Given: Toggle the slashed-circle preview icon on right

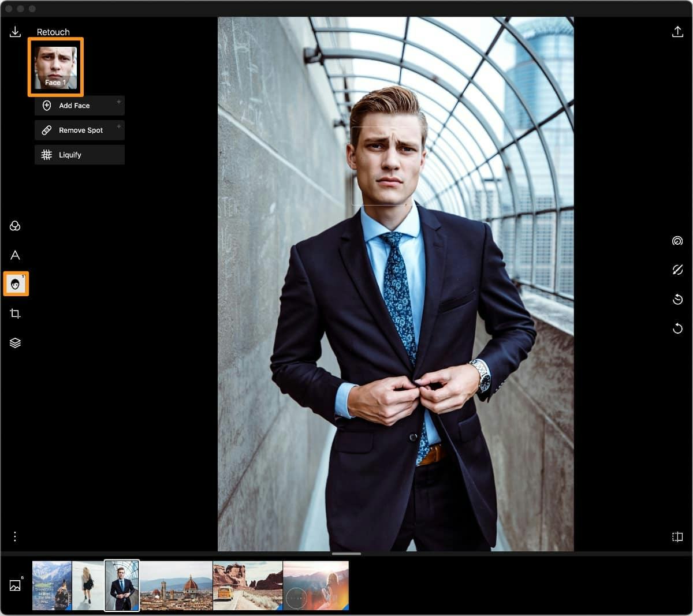Looking at the screenshot, I should coord(677,270).
